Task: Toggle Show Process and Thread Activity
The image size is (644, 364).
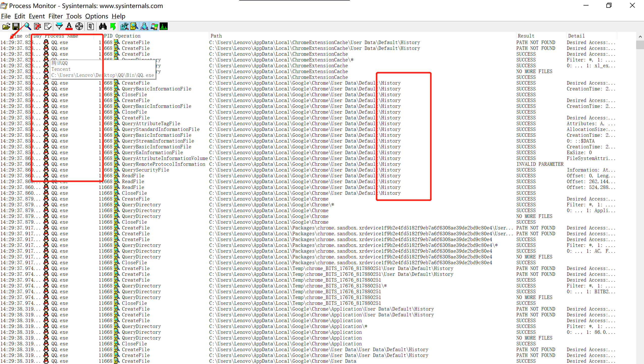Action: coord(154,26)
